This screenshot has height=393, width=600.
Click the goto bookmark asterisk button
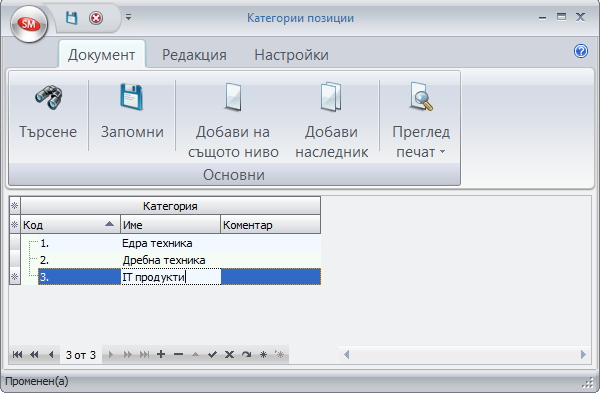pyautogui.click(x=280, y=354)
